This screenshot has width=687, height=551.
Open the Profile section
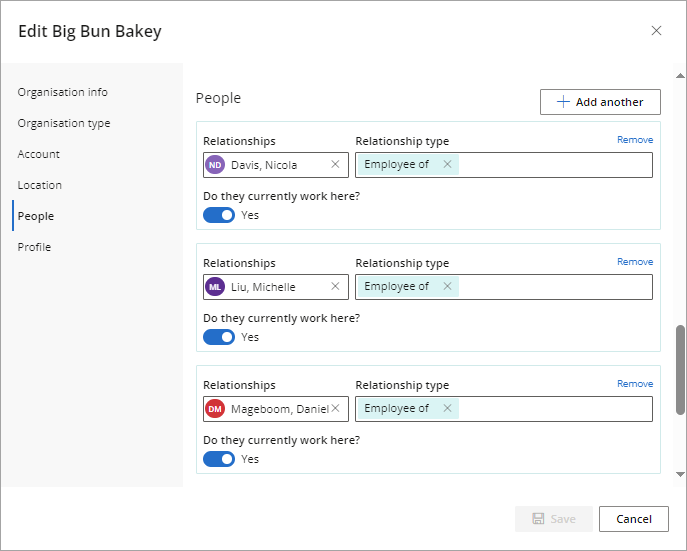[x=34, y=247]
